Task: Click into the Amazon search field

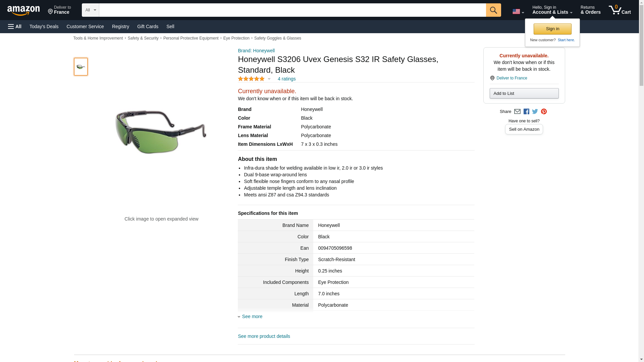Action: 292,10
